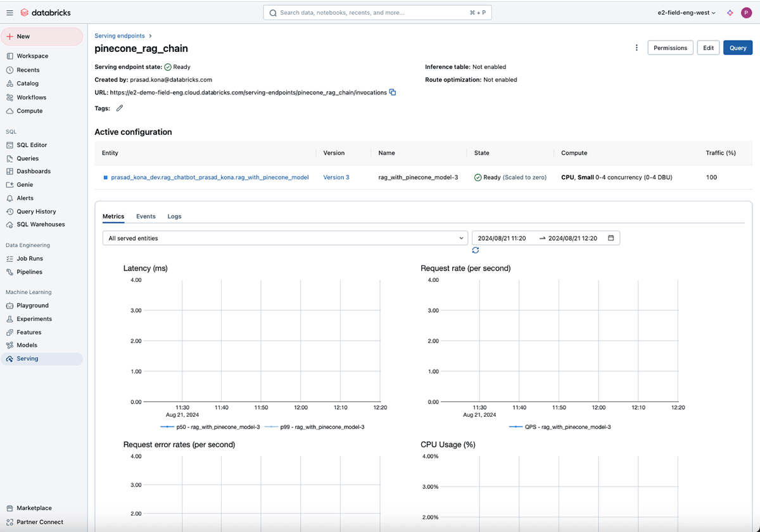
Task: Click the copy URL icon
Action: 393,92
